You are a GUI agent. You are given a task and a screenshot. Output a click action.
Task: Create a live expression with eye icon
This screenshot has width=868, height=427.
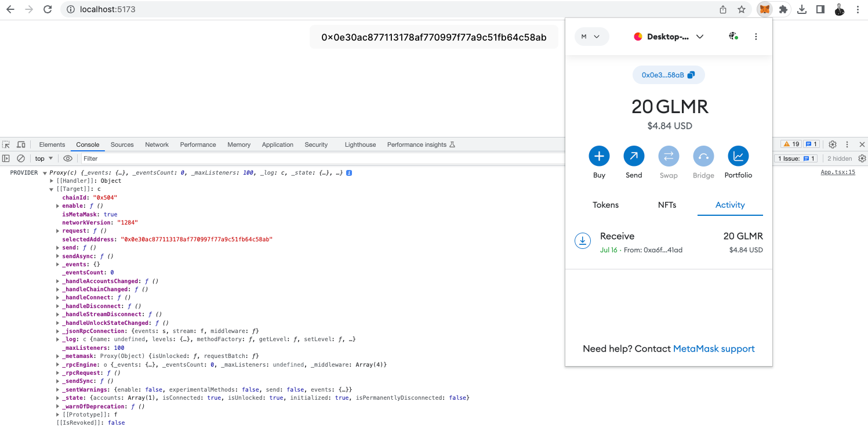pos(68,158)
